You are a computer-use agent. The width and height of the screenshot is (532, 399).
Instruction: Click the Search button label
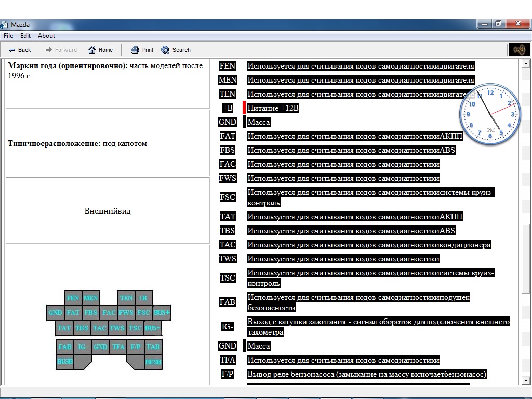(x=181, y=50)
